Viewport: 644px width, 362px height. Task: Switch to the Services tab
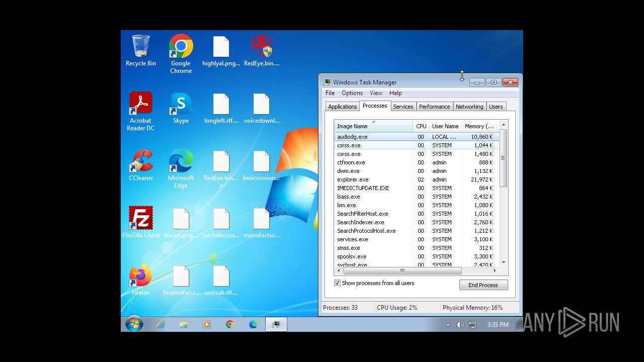pyautogui.click(x=403, y=107)
